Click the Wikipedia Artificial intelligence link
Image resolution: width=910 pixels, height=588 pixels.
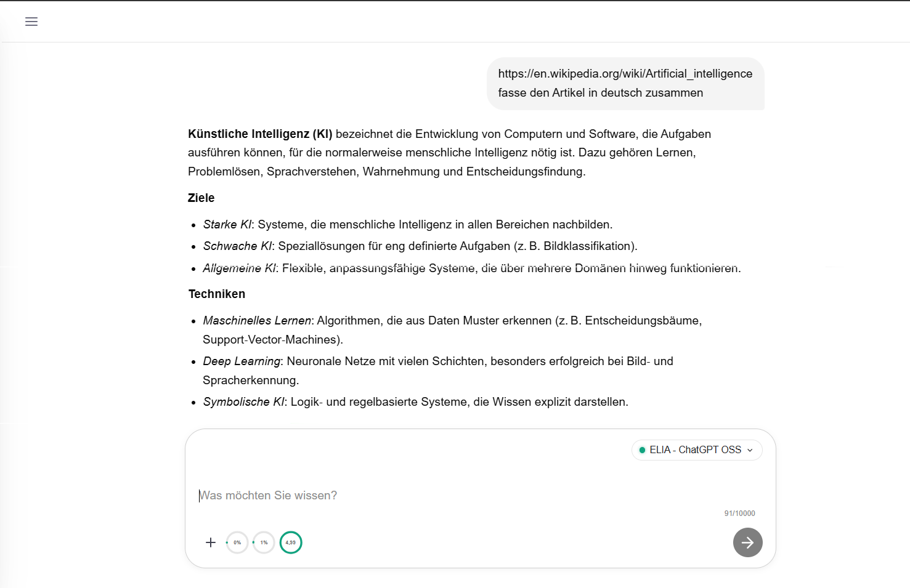(625, 73)
